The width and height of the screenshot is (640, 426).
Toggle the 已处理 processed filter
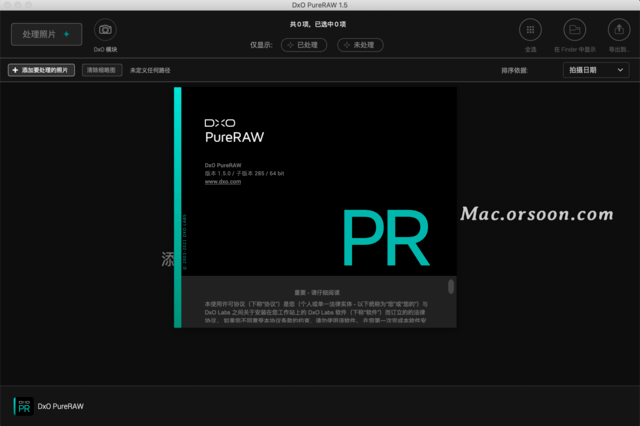pos(304,45)
